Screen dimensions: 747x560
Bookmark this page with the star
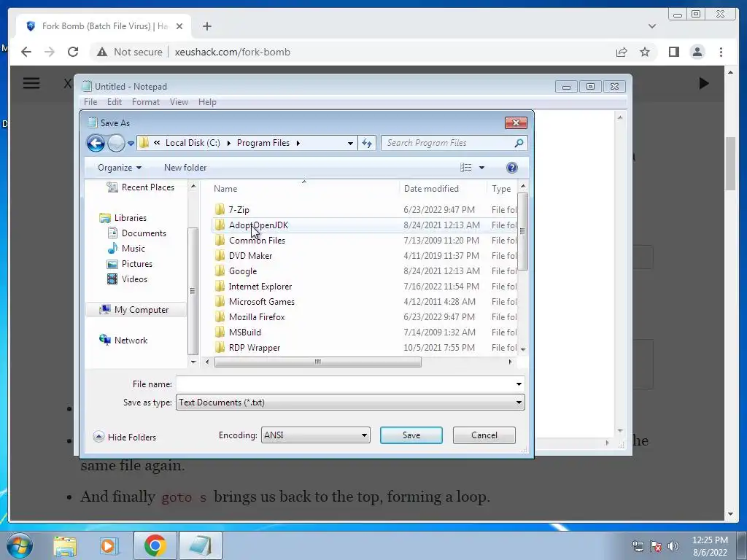coord(645,52)
